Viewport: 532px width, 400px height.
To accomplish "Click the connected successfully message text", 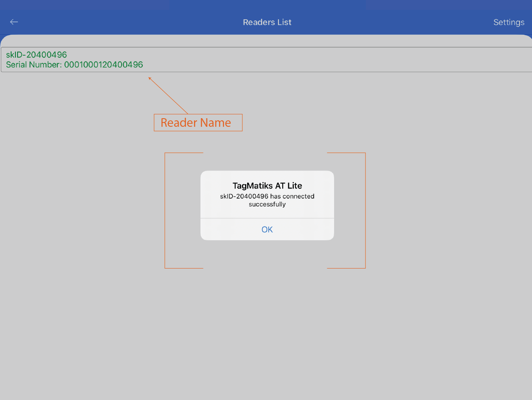I will click(x=267, y=200).
